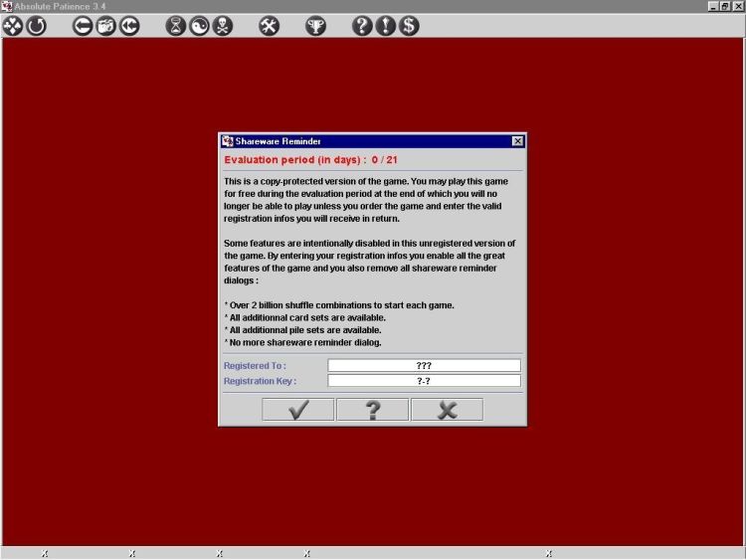Open the trophy icon in toolbar

point(315,26)
